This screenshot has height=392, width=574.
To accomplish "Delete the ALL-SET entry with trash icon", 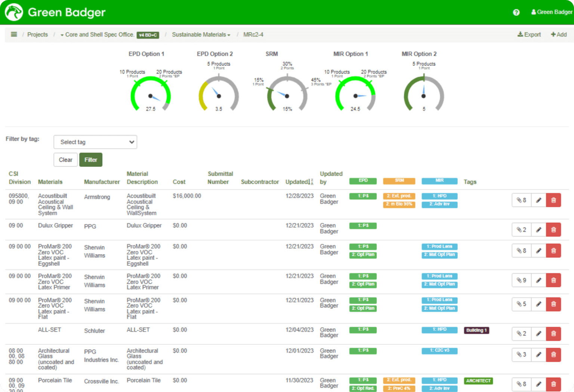I will click(x=553, y=334).
